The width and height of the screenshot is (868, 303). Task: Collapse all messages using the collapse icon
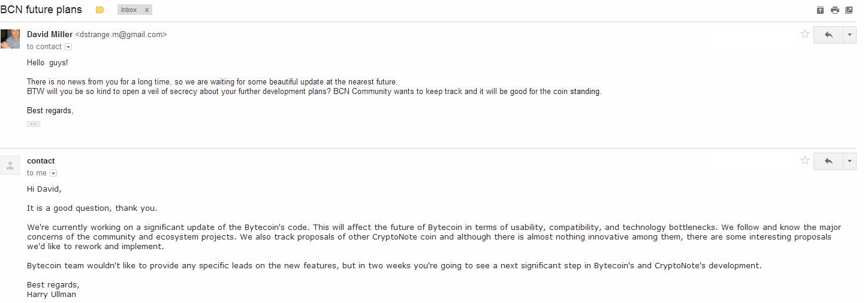coord(821,10)
